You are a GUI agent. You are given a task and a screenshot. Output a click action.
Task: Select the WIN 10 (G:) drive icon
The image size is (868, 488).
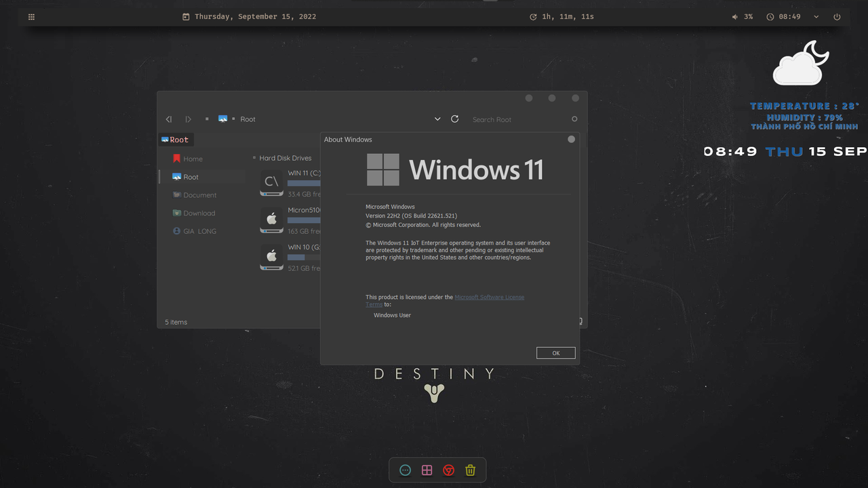(271, 257)
